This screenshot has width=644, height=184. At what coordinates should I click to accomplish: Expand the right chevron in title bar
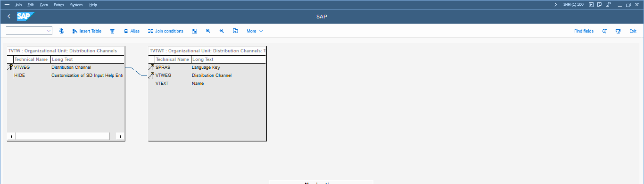click(x=555, y=4)
